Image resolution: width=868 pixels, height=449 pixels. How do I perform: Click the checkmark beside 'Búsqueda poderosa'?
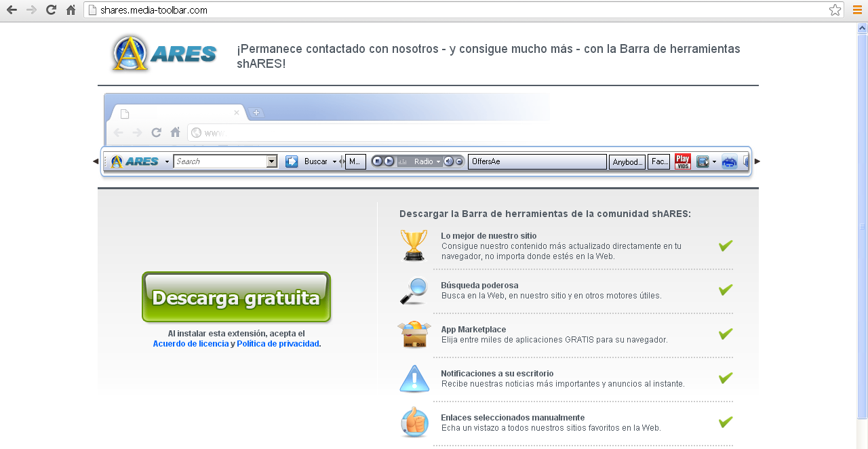726,290
